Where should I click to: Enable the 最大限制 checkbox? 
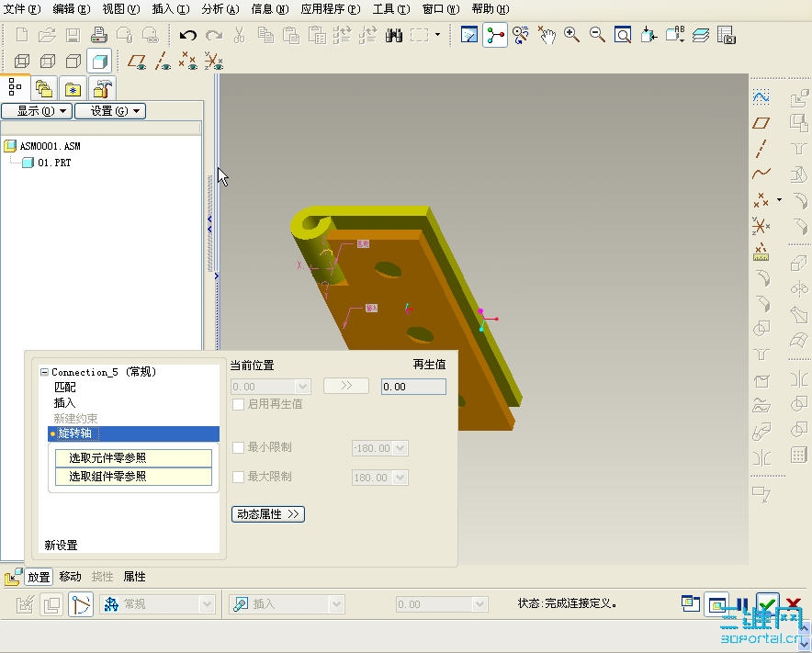tap(238, 477)
